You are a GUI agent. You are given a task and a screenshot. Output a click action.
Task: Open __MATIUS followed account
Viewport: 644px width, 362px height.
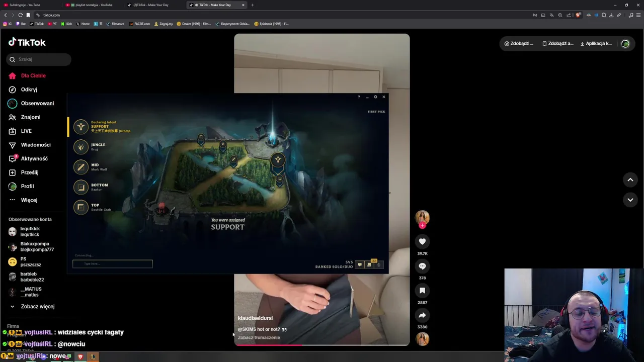pyautogui.click(x=25, y=292)
